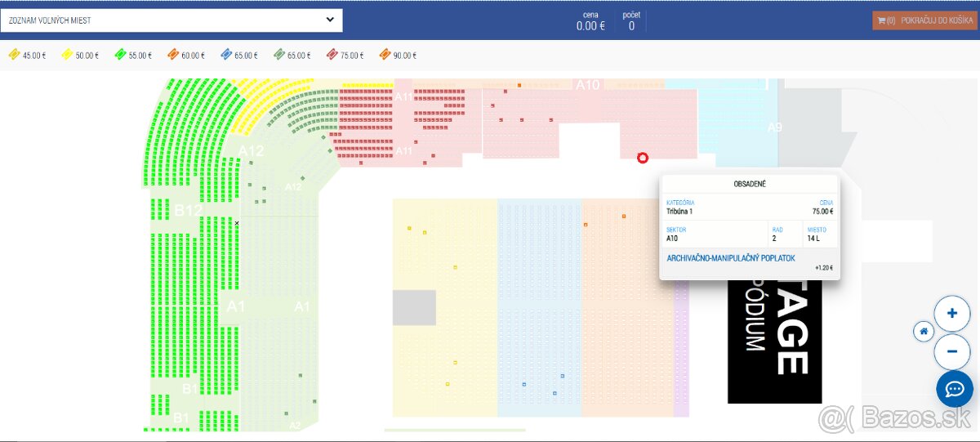Click the bright green 55.00 € ticket icon
The height and width of the screenshot is (442, 980).
pos(119,55)
